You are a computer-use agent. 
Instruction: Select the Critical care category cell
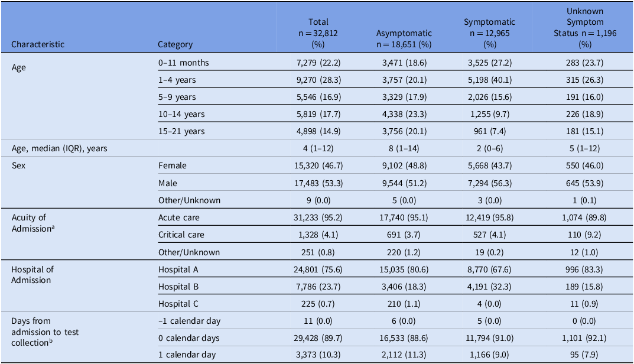[x=181, y=235]
